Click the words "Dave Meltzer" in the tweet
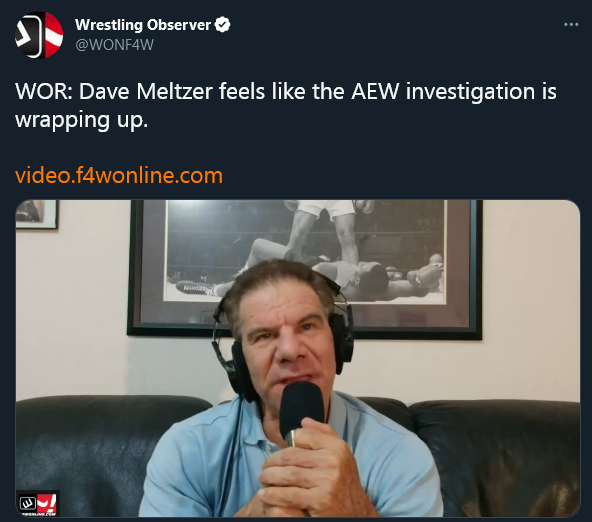Viewport: 592px width, 522px height. 146,92
